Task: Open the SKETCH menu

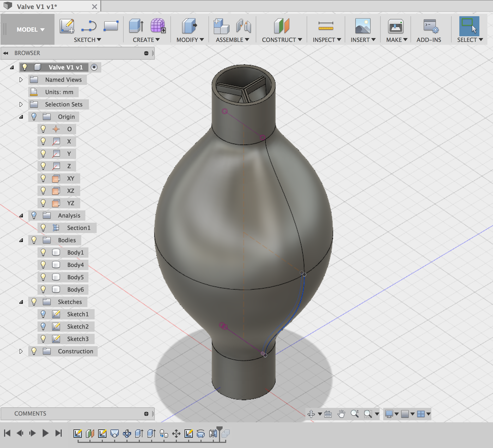Action: coord(87,40)
